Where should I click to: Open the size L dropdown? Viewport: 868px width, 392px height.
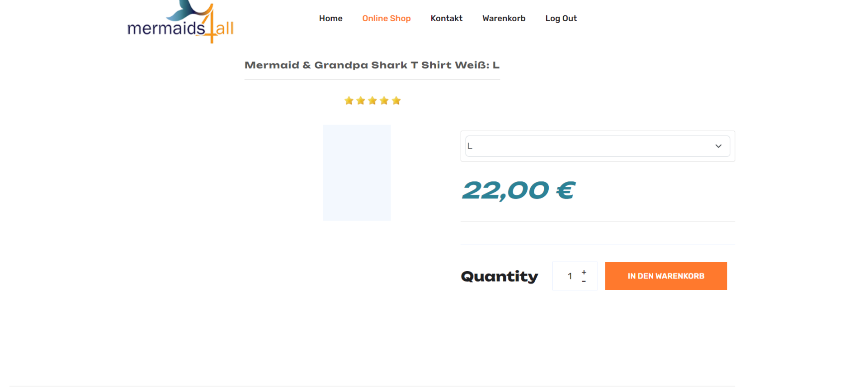coord(598,146)
